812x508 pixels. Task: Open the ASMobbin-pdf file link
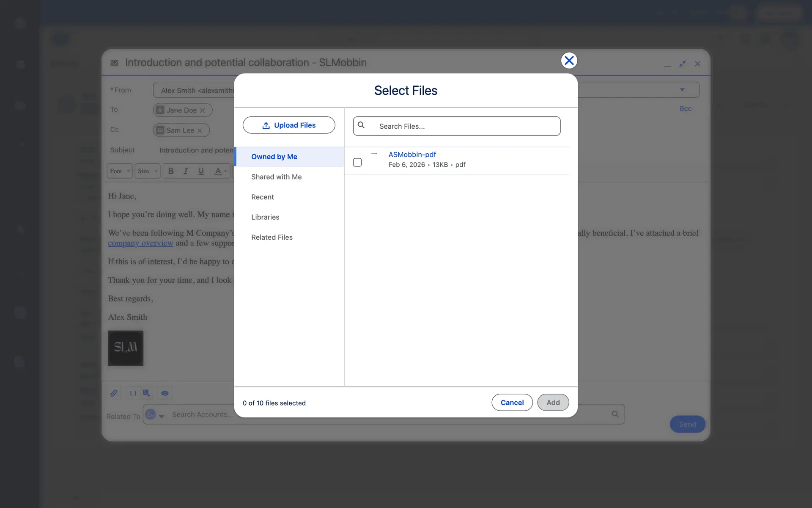pyautogui.click(x=412, y=155)
